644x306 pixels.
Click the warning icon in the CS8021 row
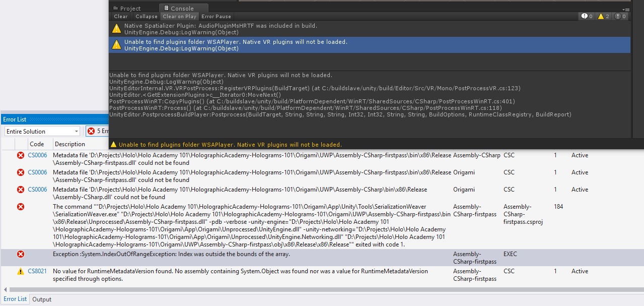[x=21, y=271]
